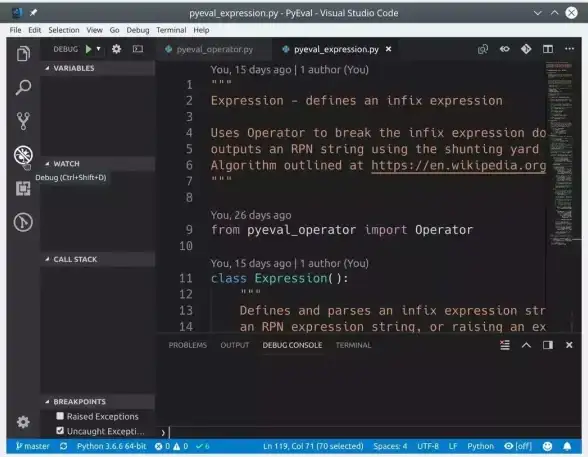This screenshot has width=588, height=457.
Task: Toggle file blame annotations icon
Action: click(x=505, y=49)
